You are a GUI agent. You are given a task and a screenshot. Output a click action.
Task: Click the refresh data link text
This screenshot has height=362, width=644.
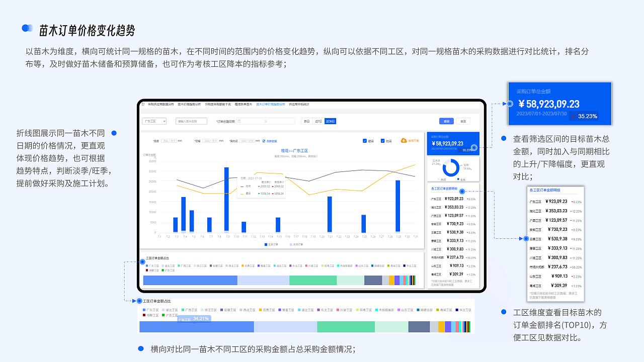(x=272, y=141)
